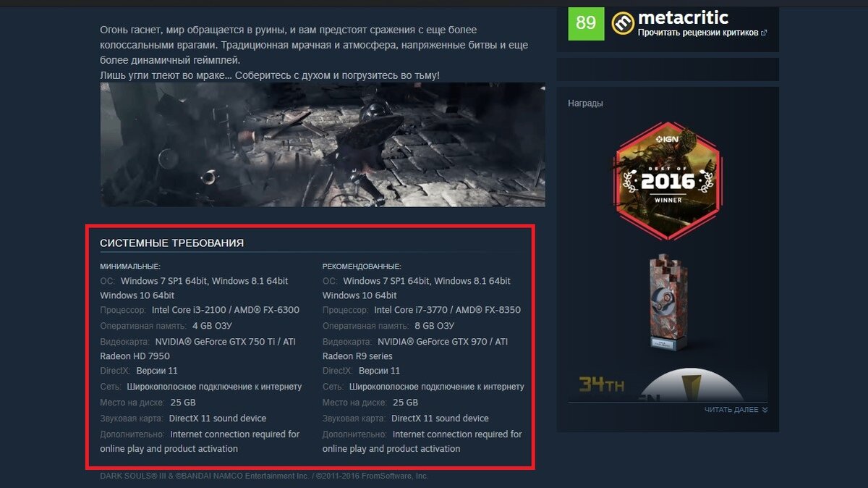This screenshot has height=488, width=868.
Task: Click the external-link icon after critic reviews
Action: tap(764, 33)
